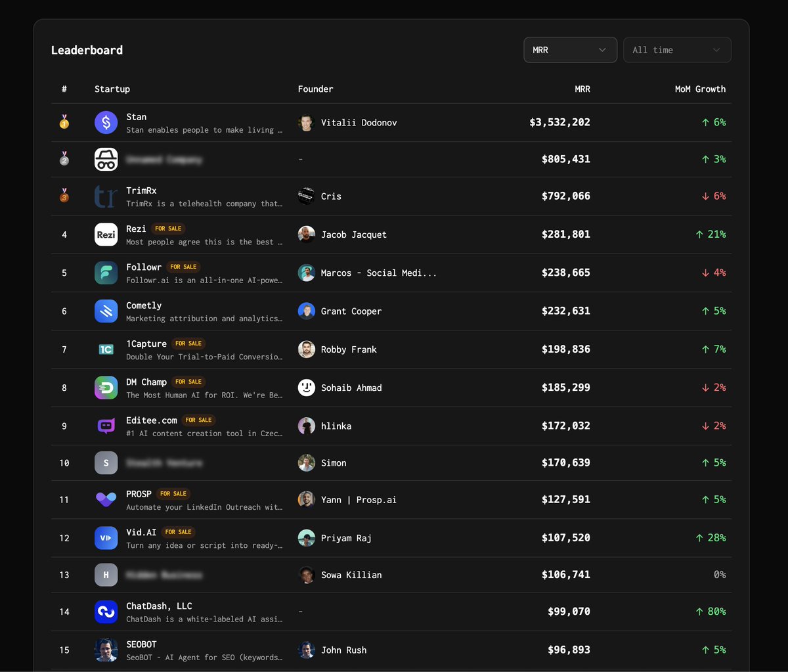The width and height of the screenshot is (788, 672).
Task: Click the gold medal first-place icon
Action: click(x=64, y=122)
